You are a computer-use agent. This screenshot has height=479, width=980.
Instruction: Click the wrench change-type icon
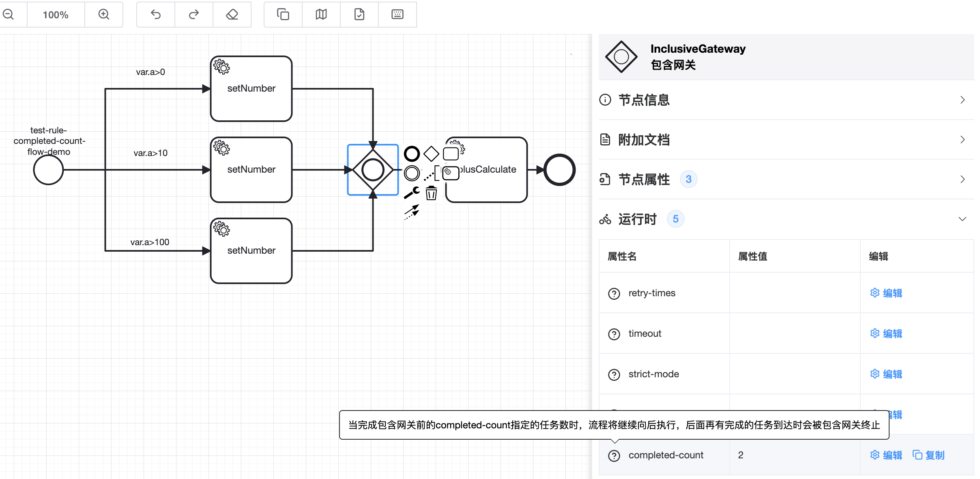(412, 193)
